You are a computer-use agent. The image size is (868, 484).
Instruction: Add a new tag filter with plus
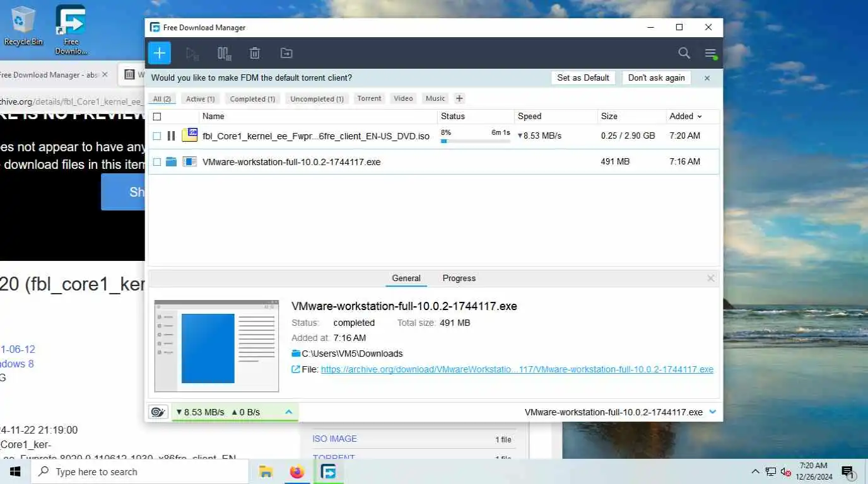click(459, 98)
